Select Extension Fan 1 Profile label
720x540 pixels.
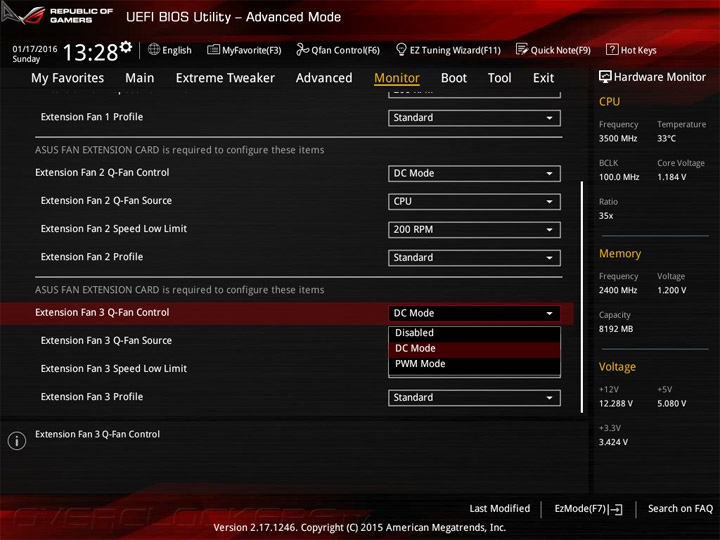[x=92, y=117]
